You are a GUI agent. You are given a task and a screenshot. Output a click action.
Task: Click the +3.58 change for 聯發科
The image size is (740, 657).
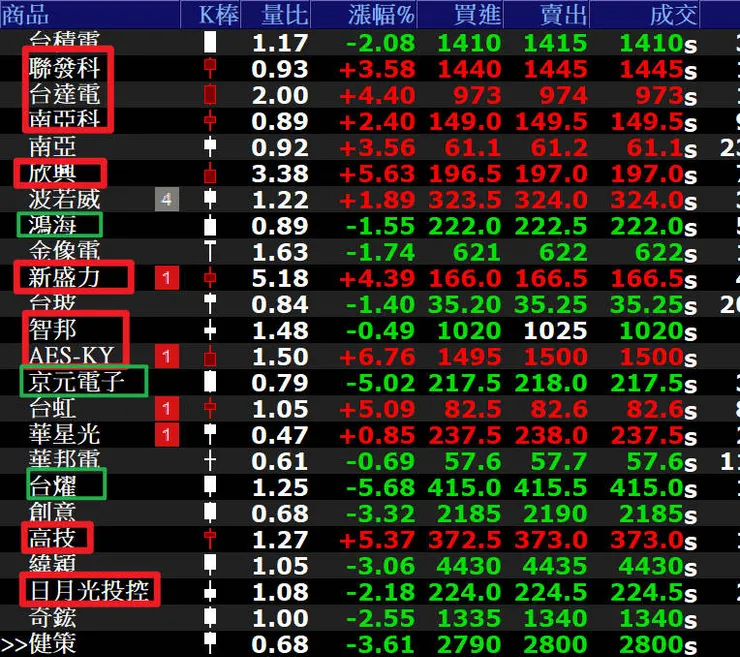(x=377, y=69)
